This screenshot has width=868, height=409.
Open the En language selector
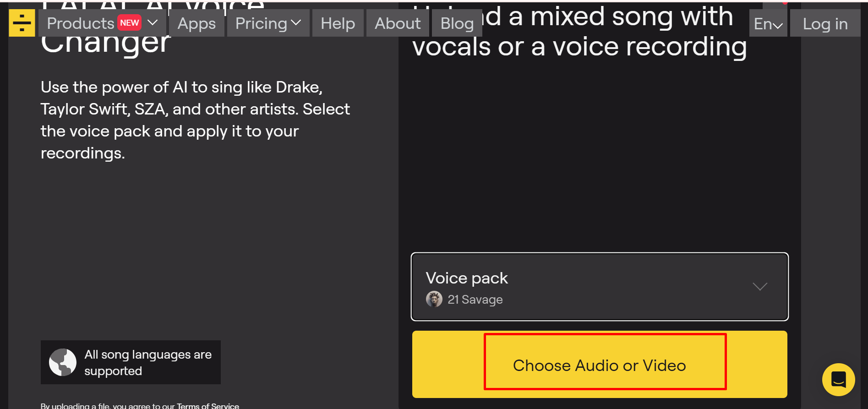click(768, 23)
